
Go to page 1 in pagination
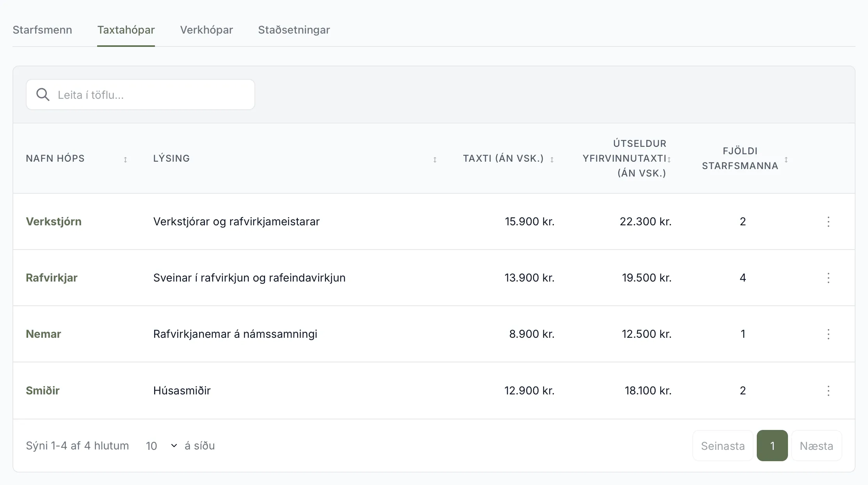(x=772, y=446)
